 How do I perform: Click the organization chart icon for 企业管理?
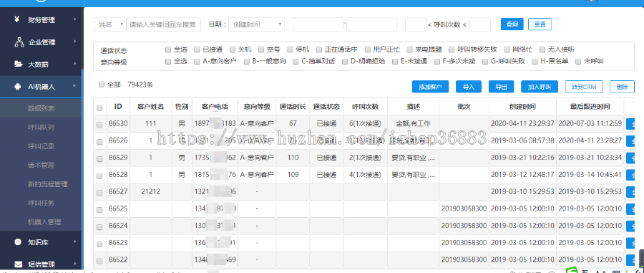(x=19, y=42)
